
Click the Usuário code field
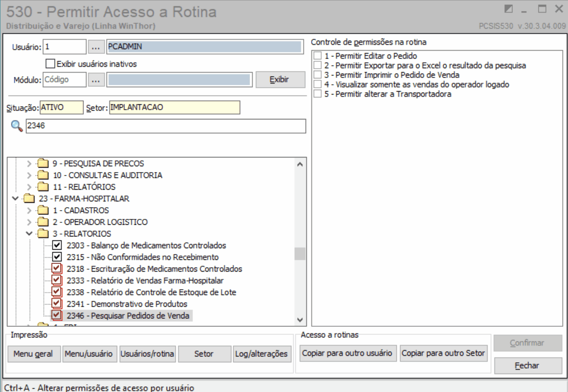[64, 47]
